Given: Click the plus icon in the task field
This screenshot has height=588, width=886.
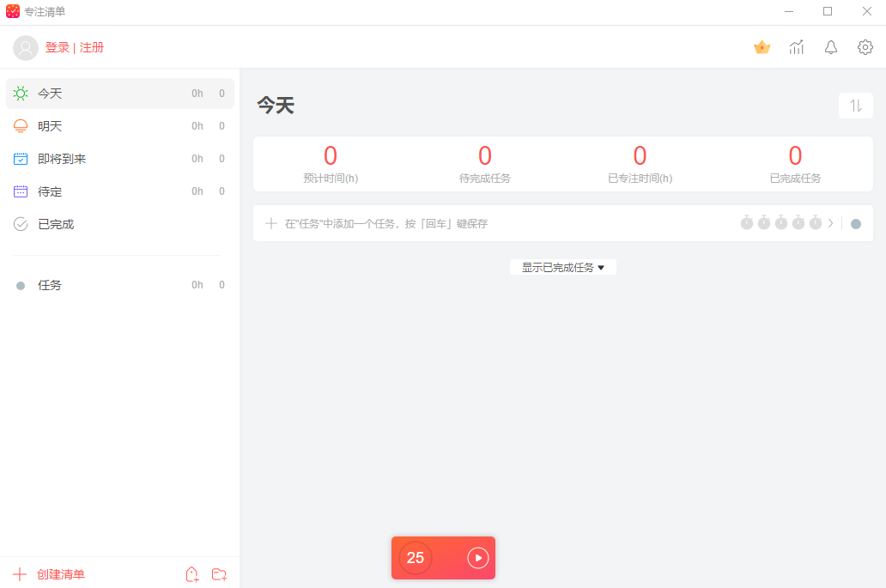Looking at the screenshot, I should point(271,224).
